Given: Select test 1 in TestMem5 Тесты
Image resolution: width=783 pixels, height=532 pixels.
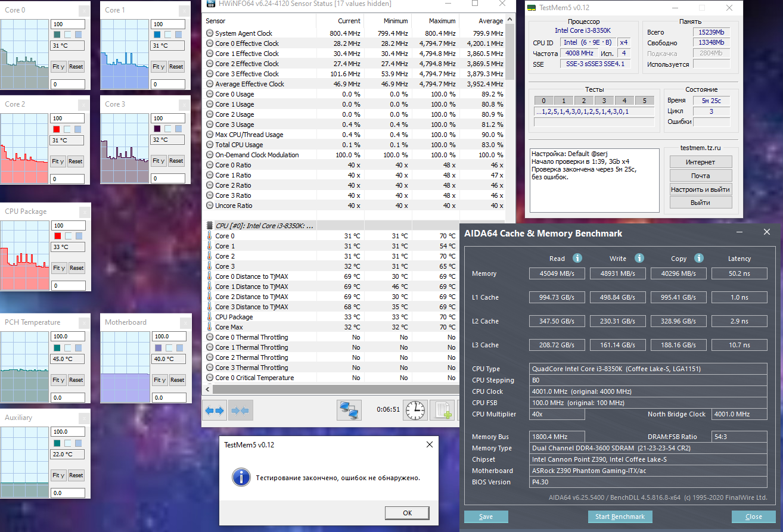Looking at the screenshot, I should tap(564, 101).
